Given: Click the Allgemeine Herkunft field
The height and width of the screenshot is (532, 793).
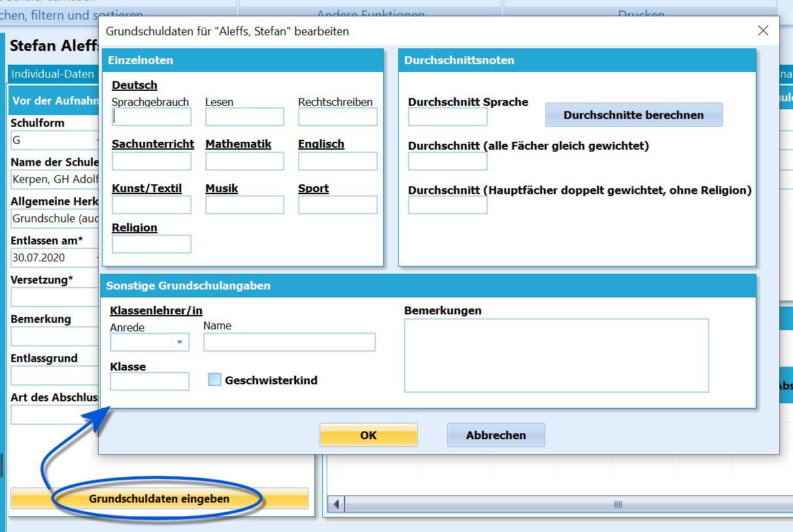Looking at the screenshot, I should coord(55,218).
